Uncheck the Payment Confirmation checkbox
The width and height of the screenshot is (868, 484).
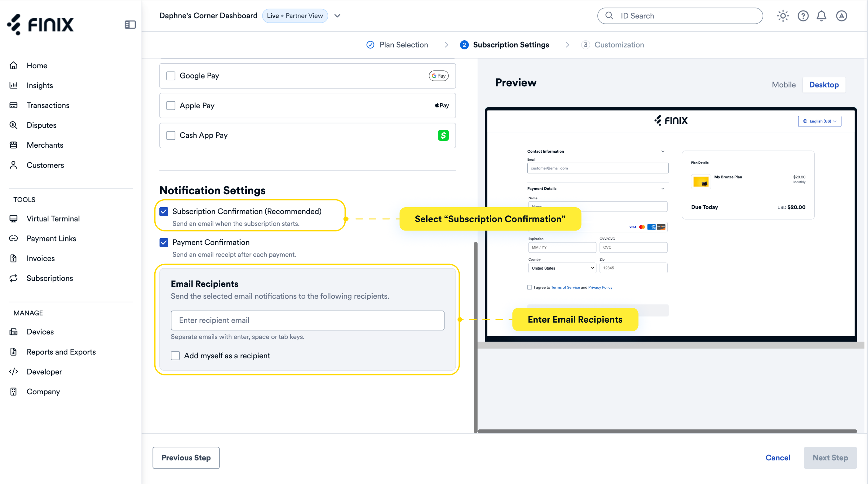click(164, 243)
